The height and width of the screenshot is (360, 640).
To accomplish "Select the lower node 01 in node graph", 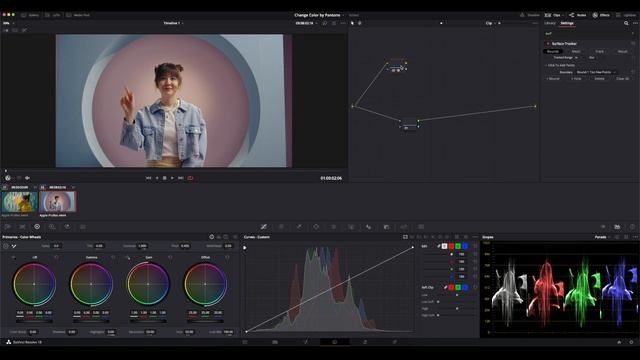I will 409,123.
